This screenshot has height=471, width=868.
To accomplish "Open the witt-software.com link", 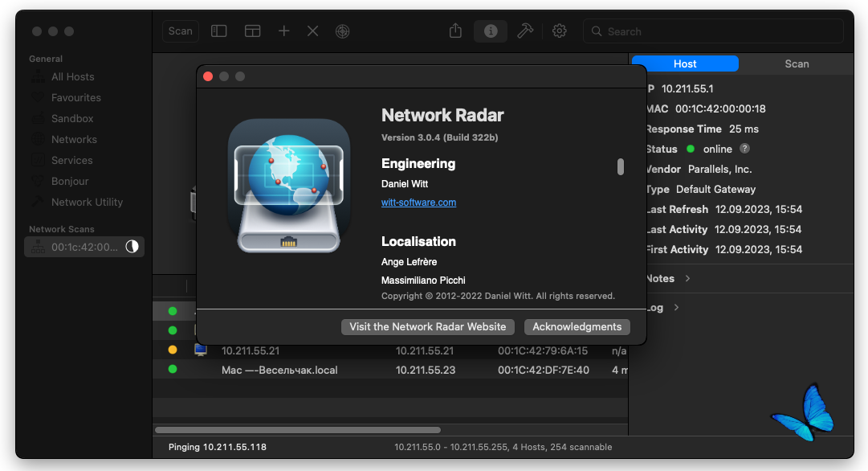I will (418, 203).
